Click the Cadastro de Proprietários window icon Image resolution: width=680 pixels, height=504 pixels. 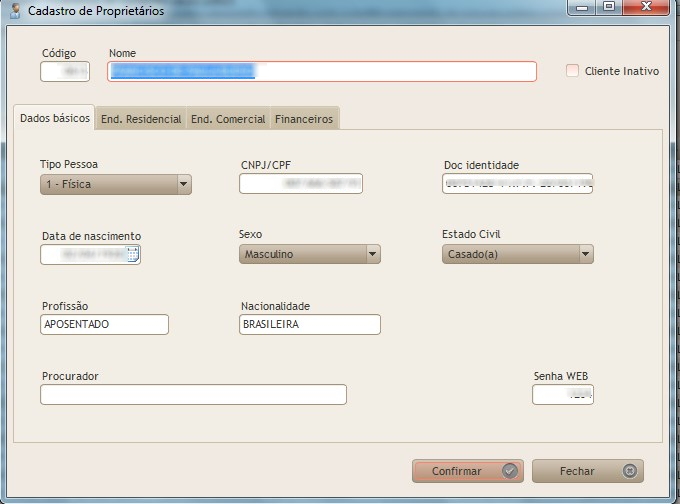pos(15,10)
